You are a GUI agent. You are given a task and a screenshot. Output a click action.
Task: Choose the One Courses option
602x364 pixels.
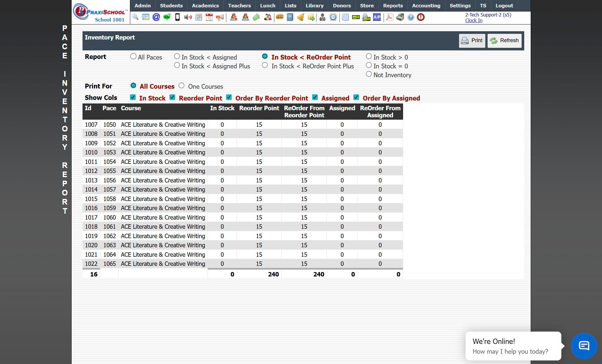point(182,85)
